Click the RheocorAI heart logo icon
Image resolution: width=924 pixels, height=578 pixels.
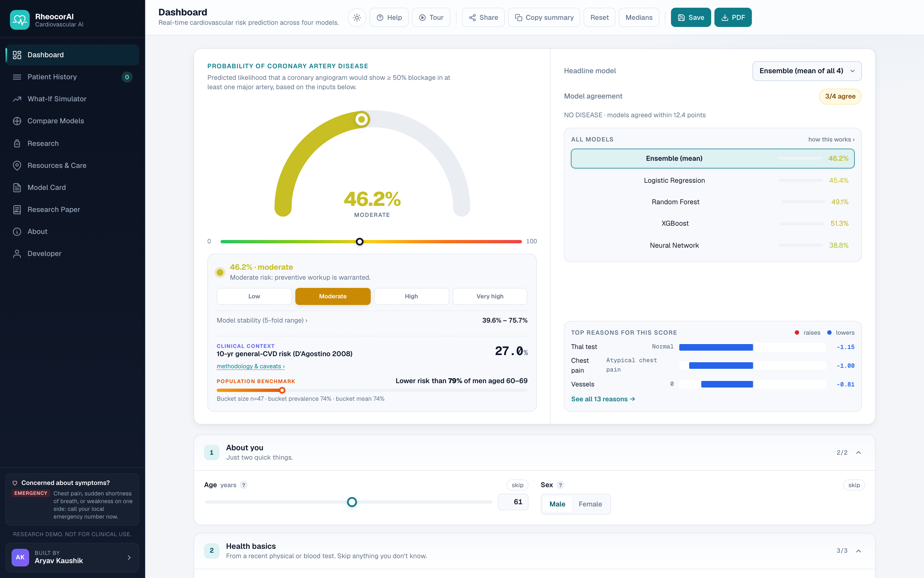[20, 20]
